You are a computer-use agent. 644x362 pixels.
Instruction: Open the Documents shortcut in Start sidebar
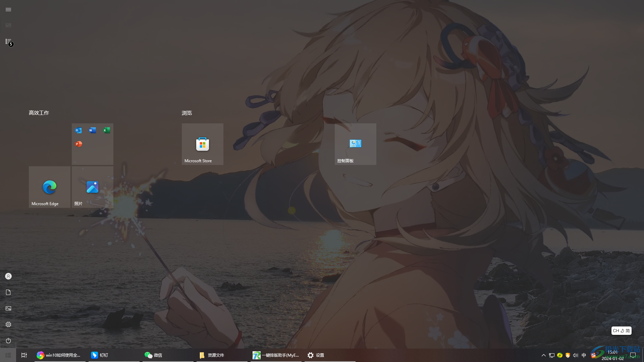(8, 292)
